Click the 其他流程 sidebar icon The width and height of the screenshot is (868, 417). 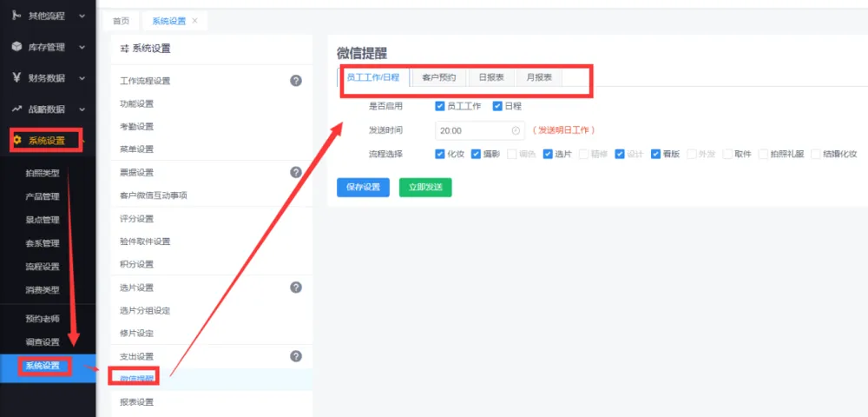[16, 15]
